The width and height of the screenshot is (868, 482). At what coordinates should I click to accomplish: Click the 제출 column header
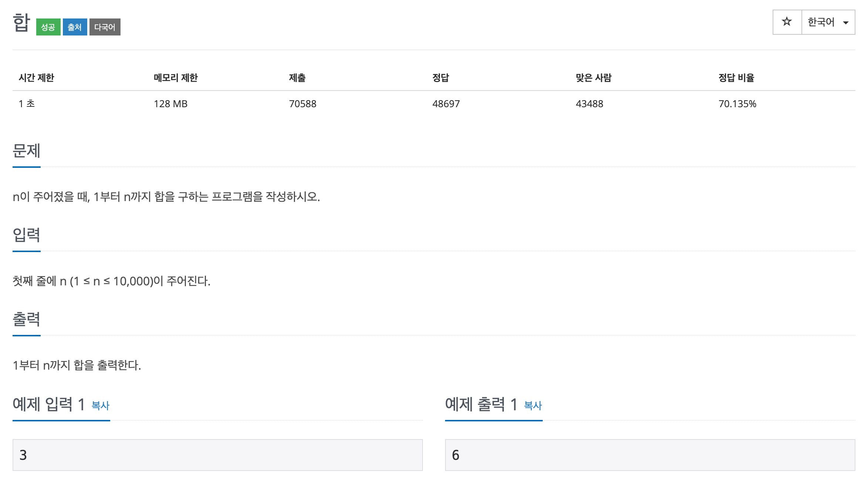(297, 78)
